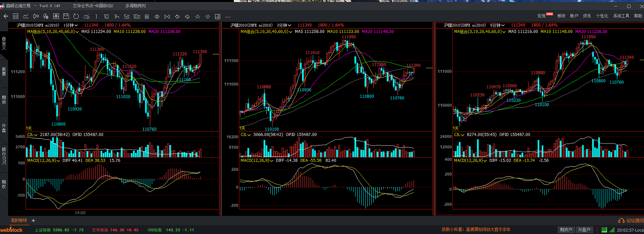Image resolution: width=644 pixels, height=234 pixels.
Task: Click the 论坛提问 forum link
Action: [x=631, y=220]
